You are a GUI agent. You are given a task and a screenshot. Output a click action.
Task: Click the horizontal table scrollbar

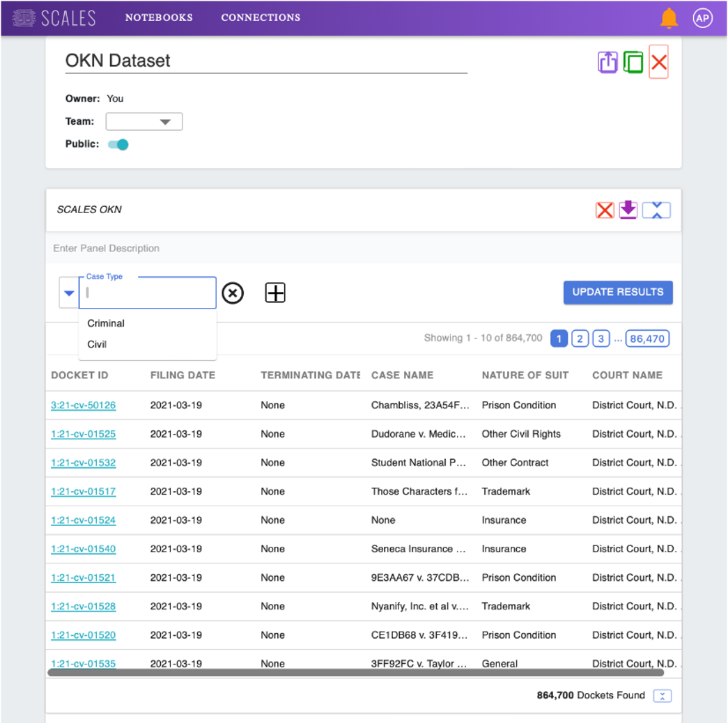click(355, 673)
